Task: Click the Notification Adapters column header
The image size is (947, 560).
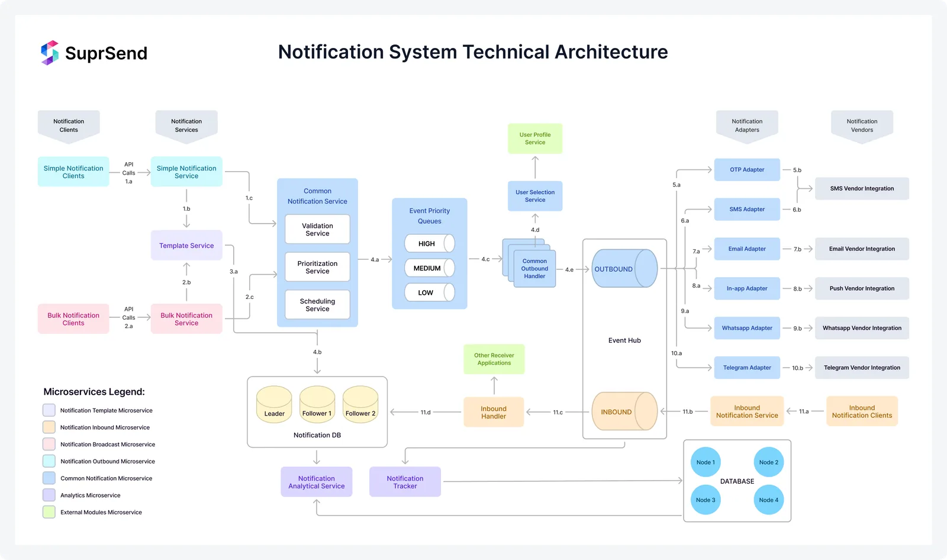Action: (747, 127)
